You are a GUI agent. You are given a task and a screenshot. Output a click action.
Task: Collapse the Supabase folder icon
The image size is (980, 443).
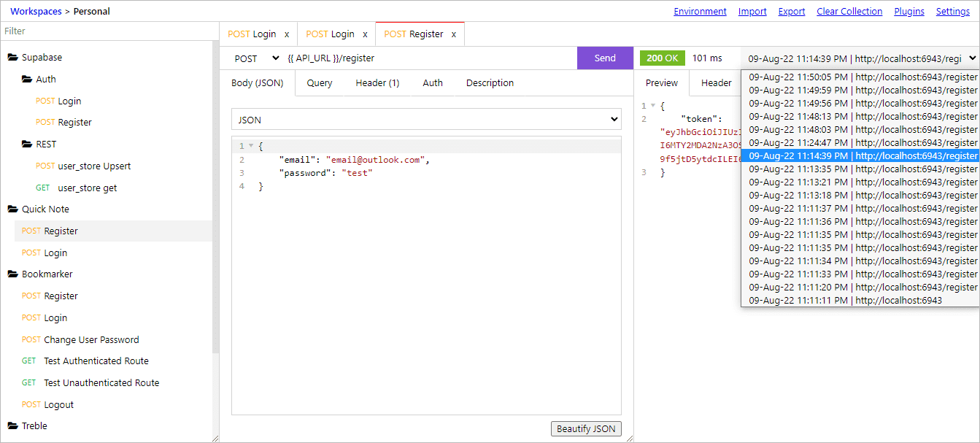click(12, 58)
